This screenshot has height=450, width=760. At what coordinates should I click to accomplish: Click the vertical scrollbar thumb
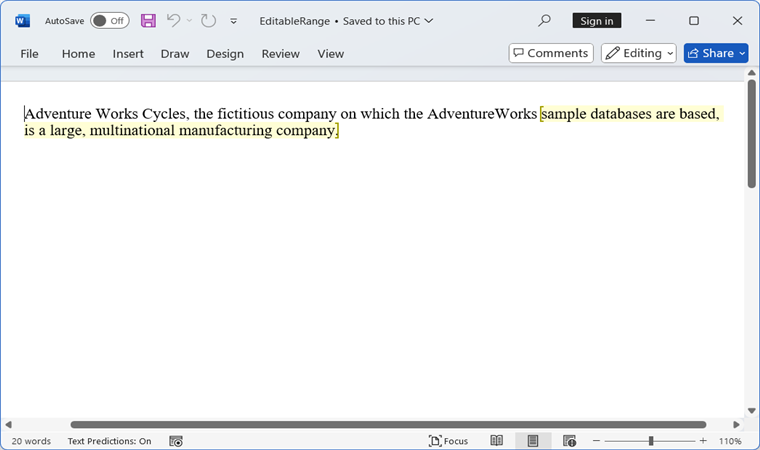pyautogui.click(x=752, y=133)
